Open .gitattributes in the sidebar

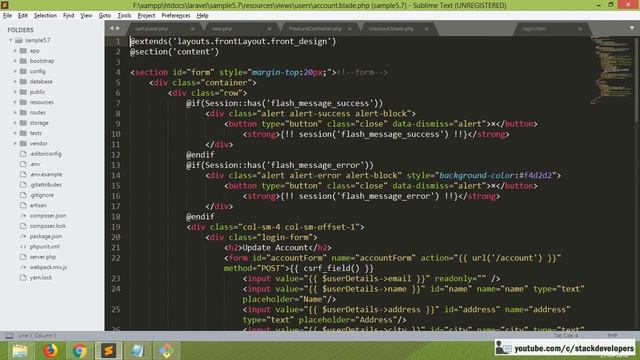[46, 184]
